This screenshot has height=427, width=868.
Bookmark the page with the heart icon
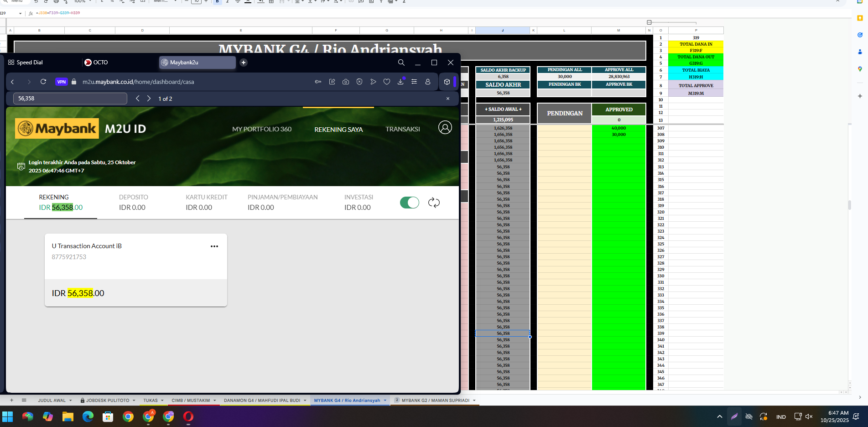click(x=387, y=82)
